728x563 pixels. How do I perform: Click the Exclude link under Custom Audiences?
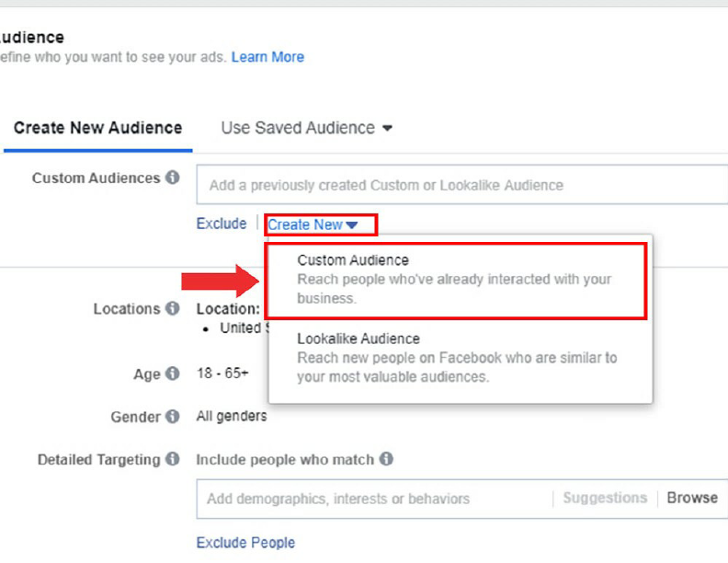tap(222, 224)
